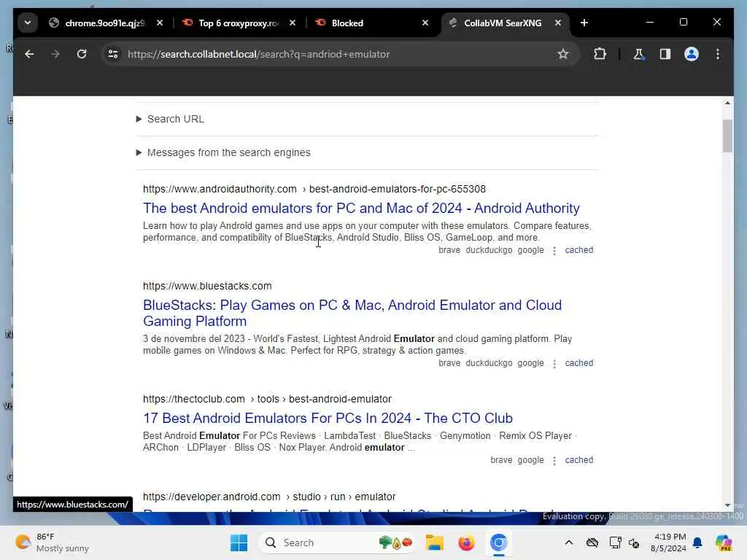The image size is (747, 560).
Task: Open Chrome three-dot menu
Action: [x=718, y=54]
